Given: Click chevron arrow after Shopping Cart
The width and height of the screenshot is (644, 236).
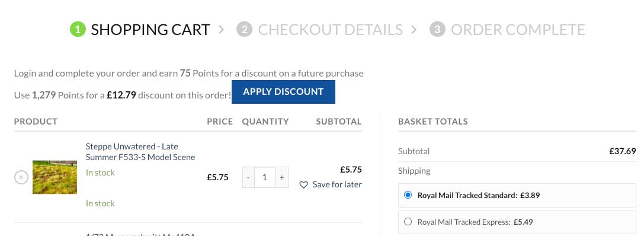Looking at the screenshot, I should click(x=222, y=30).
